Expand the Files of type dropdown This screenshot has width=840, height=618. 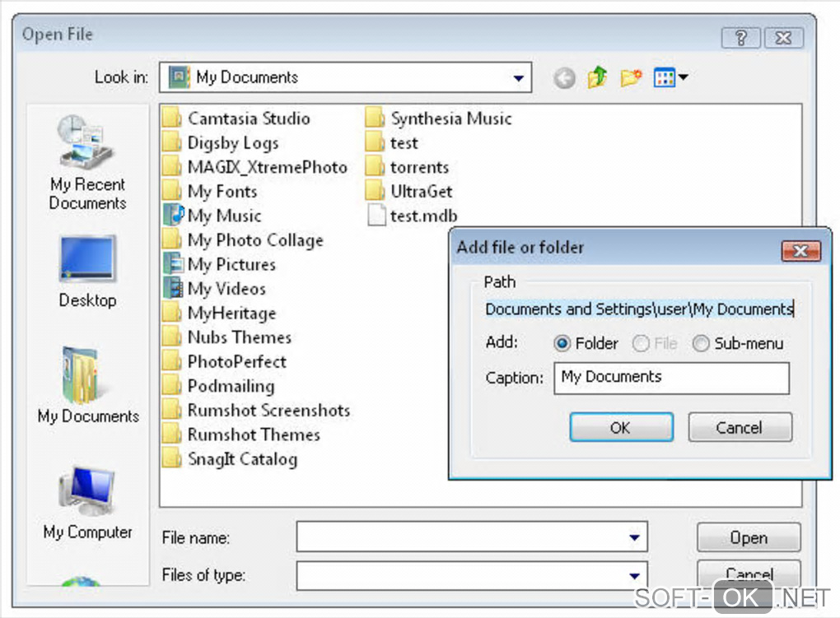click(x=634, y=575)
